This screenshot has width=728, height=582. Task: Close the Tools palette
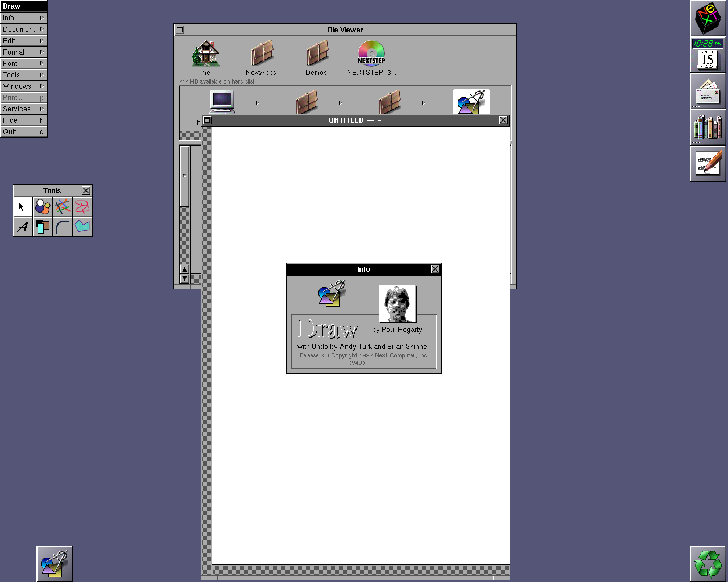(x=86, y=190)
